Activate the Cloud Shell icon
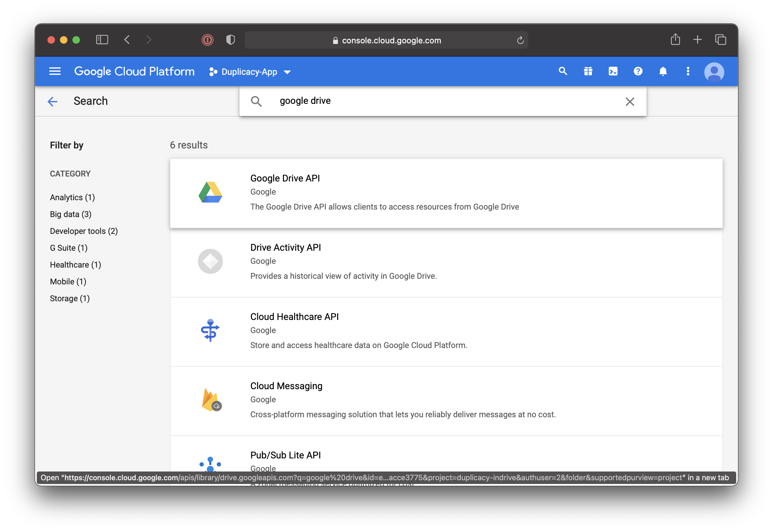Screen dimensions: 773x532 [613, 71]
